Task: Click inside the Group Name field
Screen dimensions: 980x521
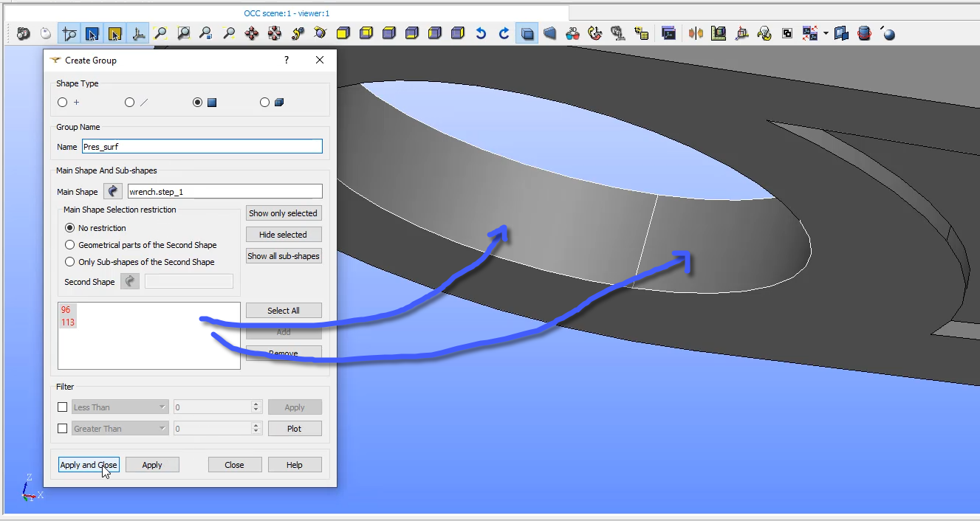Action: [x=202, y=146]
